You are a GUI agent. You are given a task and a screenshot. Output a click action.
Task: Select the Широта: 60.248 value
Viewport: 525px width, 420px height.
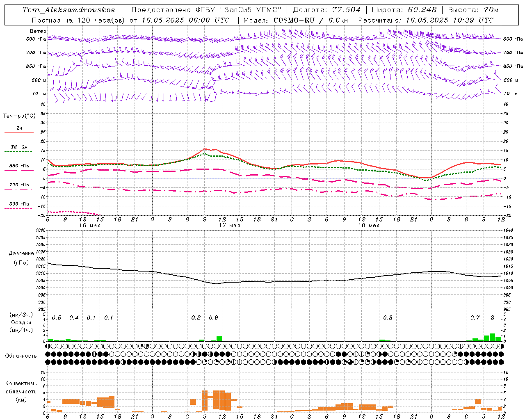404,10
